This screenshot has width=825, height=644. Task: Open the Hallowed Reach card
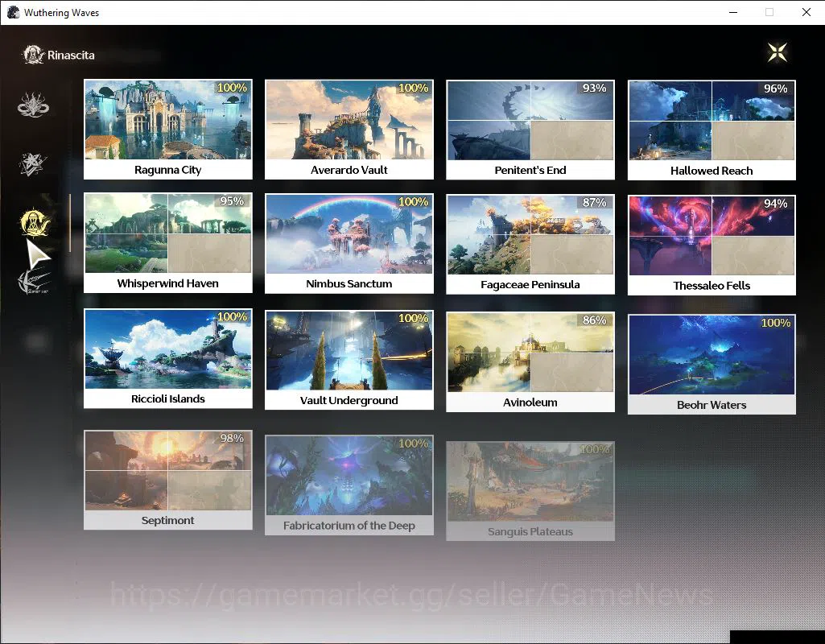[x=712, y=130]
